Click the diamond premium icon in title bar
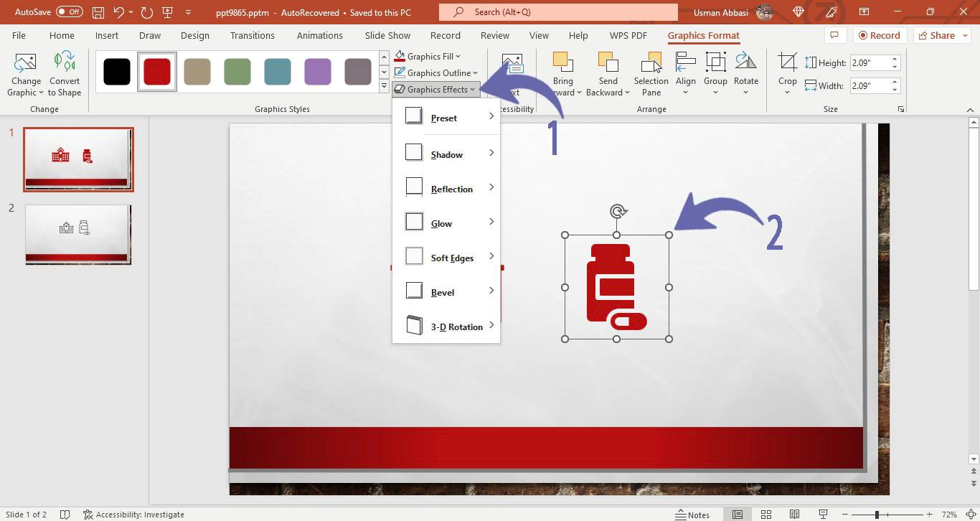This screenshot has height=521, width=980. [798, 12]
